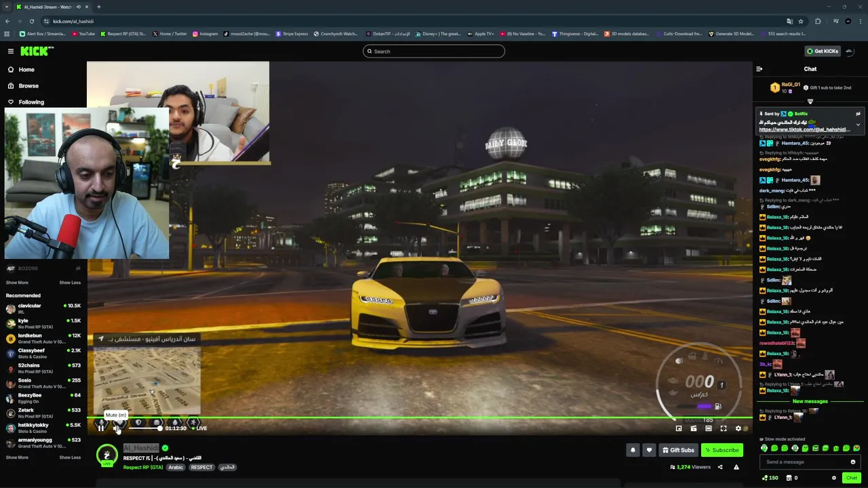Collapse Recommended list with Show Less
The height and width of the screenshot is (488, 868).
(70, 457)
